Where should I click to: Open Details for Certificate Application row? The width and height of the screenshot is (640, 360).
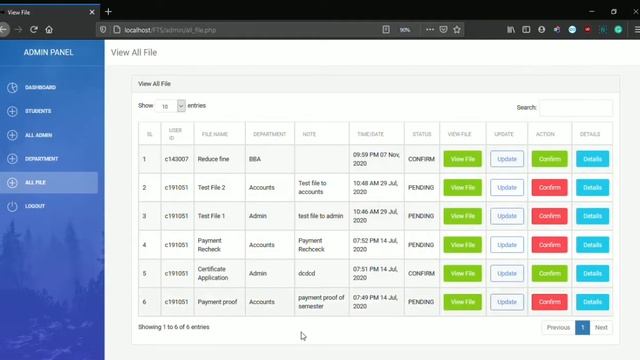tap(592, 273)
